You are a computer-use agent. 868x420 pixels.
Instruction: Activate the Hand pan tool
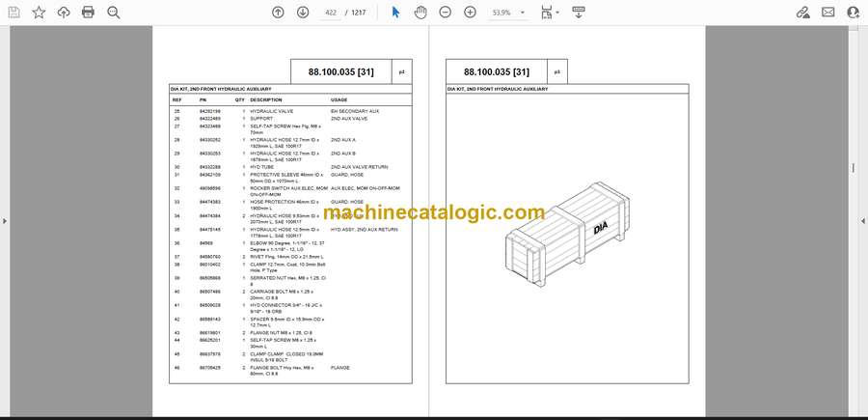[x=420, y=13]
